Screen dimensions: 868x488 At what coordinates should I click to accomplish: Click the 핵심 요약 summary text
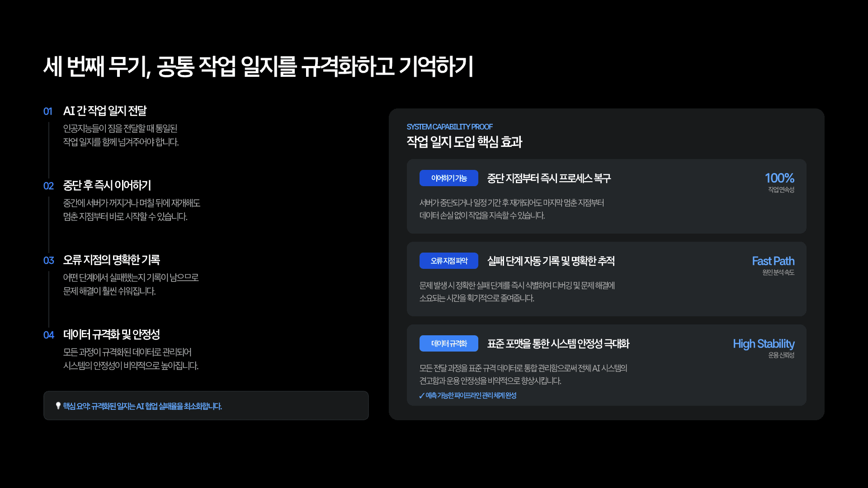coord(142,406)
